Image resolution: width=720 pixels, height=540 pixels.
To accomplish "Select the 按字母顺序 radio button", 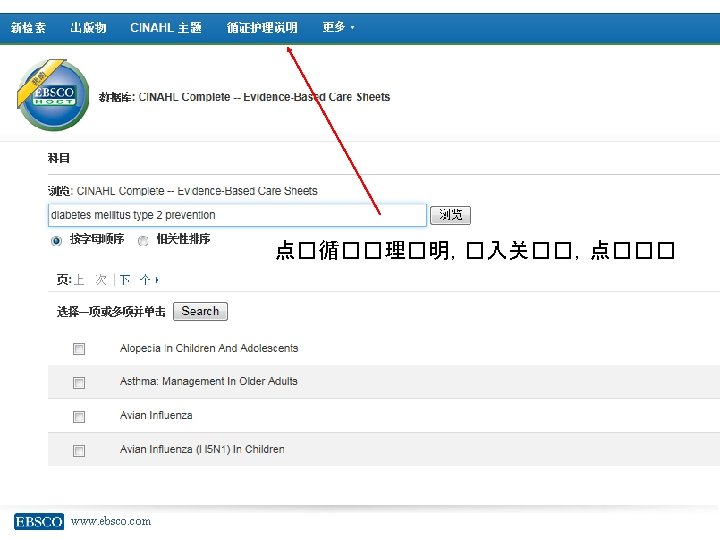I will tap(56, 241).
